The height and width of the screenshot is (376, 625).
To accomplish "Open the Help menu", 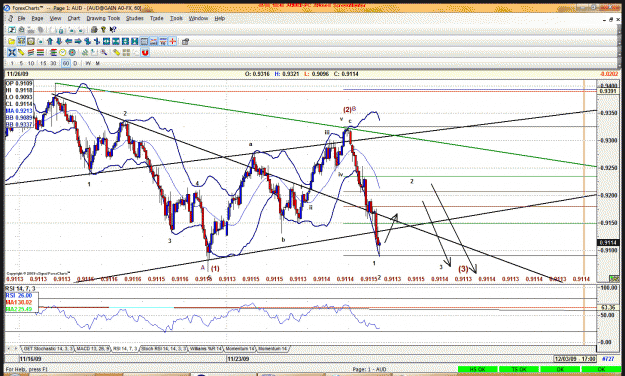I will (220, 18).
